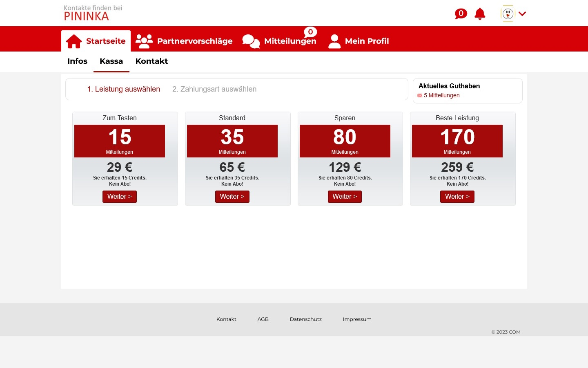Open the AGB link in the footer
Image resolution: width=588 pixels, height=368 pixels.
click(263, 319)
